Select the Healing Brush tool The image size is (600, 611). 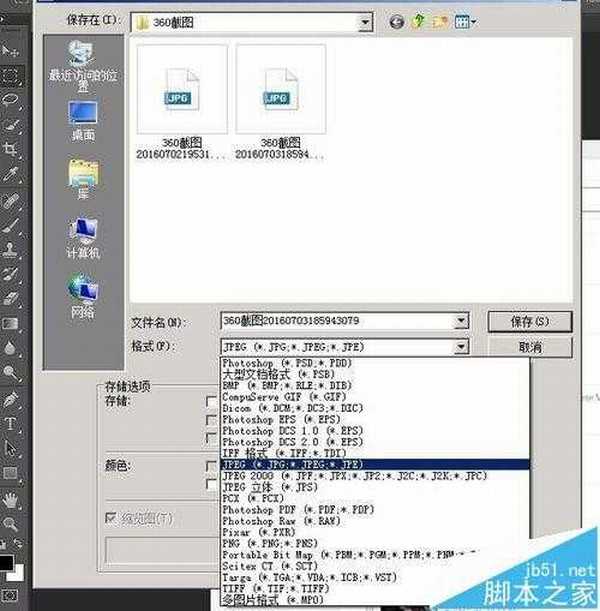tap(9, 201)
